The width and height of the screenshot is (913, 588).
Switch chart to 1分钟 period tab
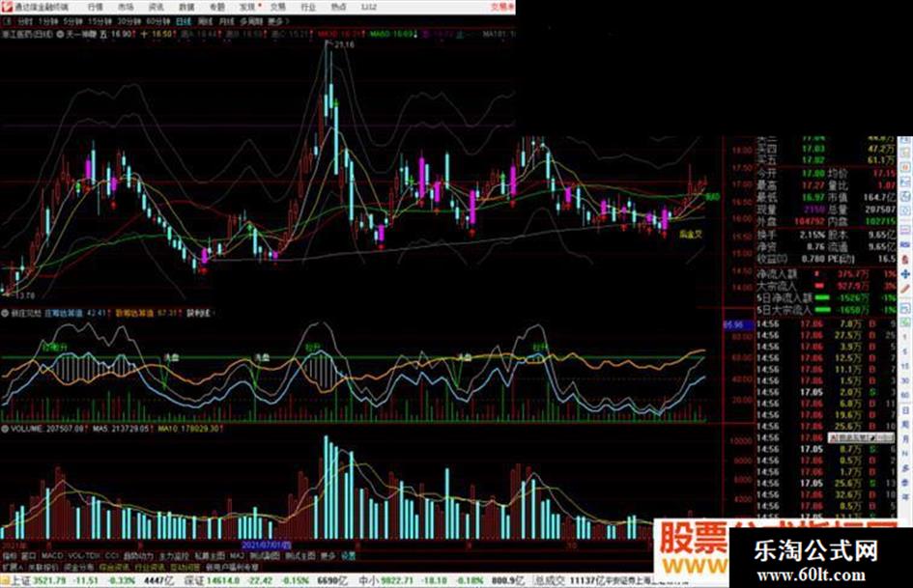pyautogui.click(x=47, y=21)
